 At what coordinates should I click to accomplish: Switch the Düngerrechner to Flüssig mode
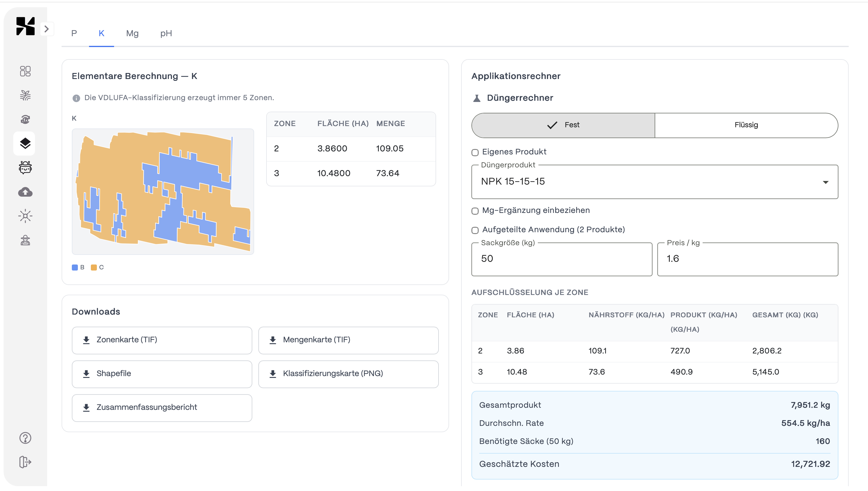pyautogui.click(x=745, y=125)
